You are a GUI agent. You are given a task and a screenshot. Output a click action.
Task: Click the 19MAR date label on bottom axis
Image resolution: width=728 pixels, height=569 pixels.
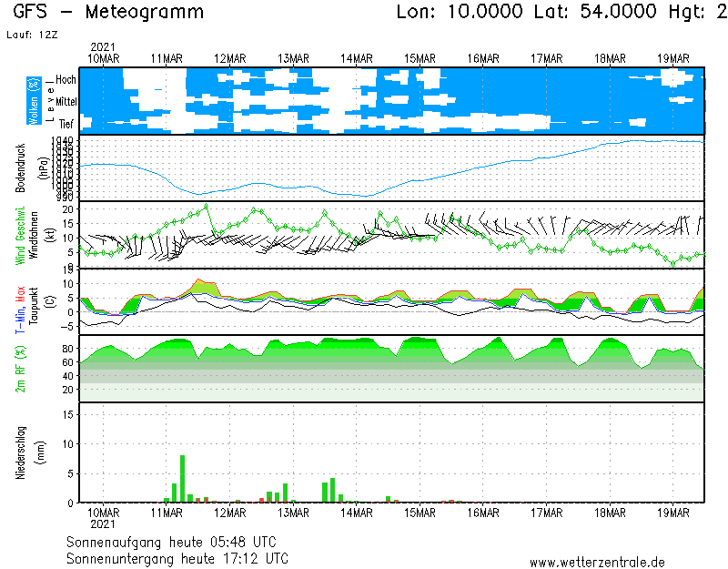[673, 513]
